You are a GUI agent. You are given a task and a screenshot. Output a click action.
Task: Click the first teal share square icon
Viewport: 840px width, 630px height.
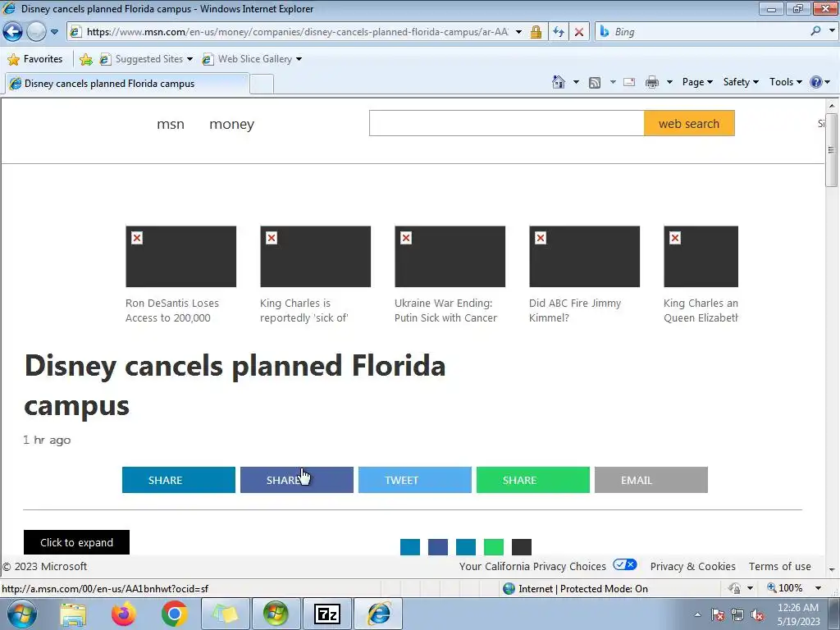(410, 547)
